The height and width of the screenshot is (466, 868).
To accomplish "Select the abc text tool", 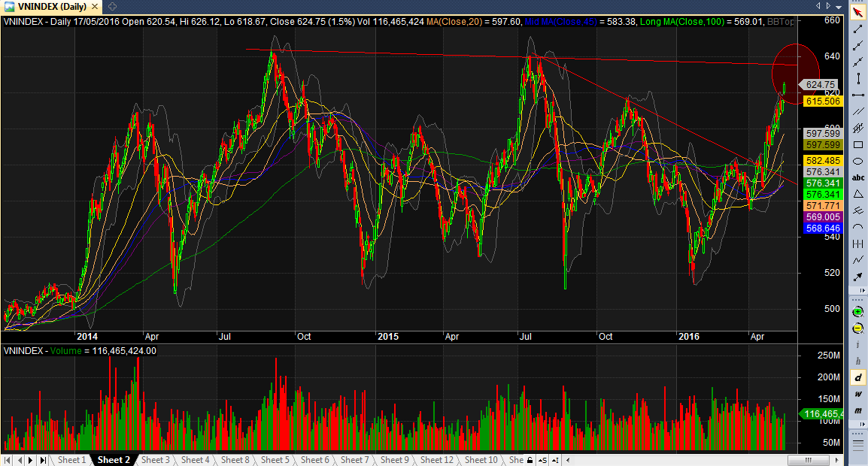I will tap(857, 177).
